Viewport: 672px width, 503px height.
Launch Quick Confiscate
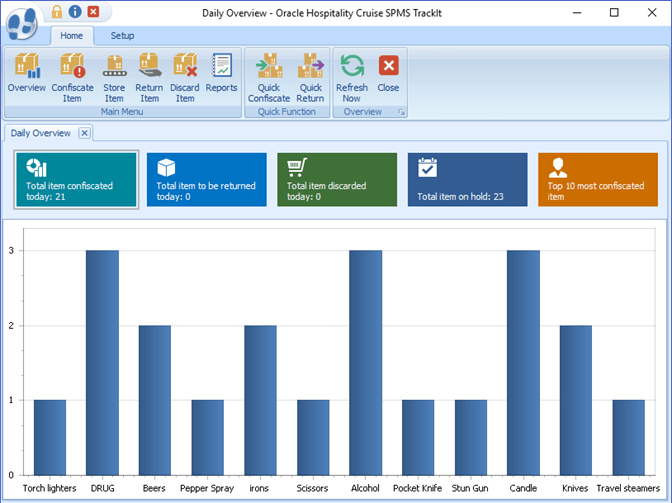coord(269,78)
